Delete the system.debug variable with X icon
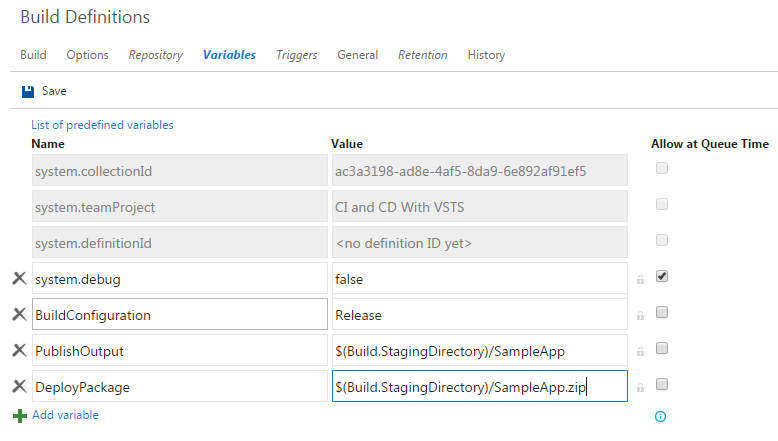This screenshot has height=441, width=778. [x=19, y=279]
